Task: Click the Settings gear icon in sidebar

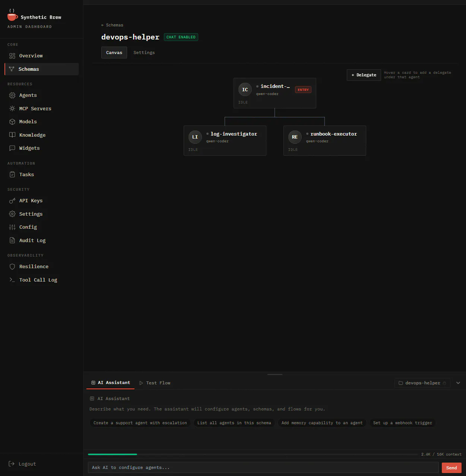Action: click(12, 214)
